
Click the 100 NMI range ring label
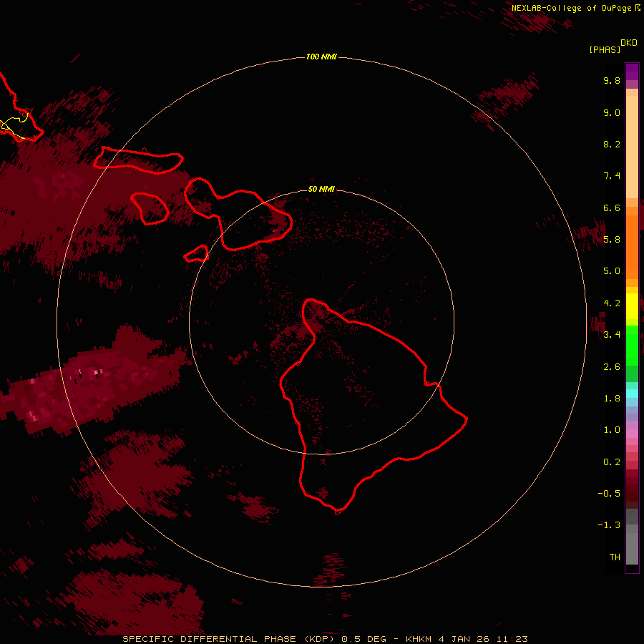[x=321, y=57]
